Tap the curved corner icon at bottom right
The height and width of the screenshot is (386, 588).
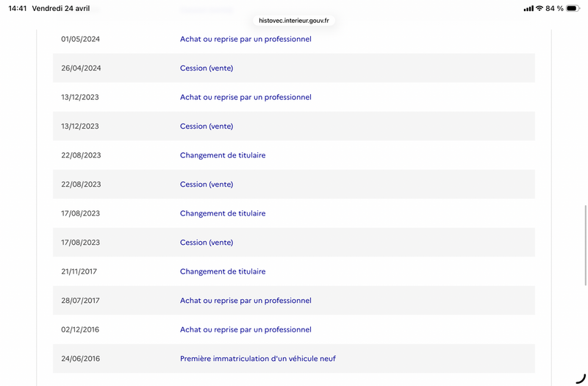[x=581, y=379]
